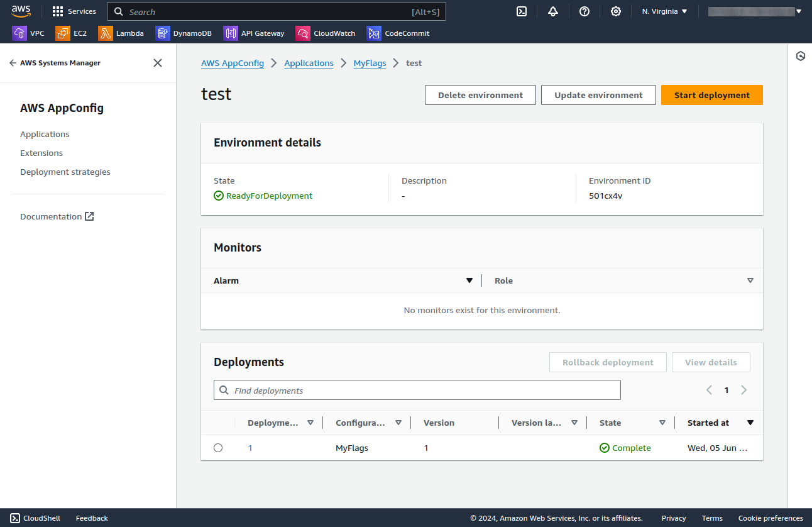Sort by Started at column arrow

(x=750, y=423)
